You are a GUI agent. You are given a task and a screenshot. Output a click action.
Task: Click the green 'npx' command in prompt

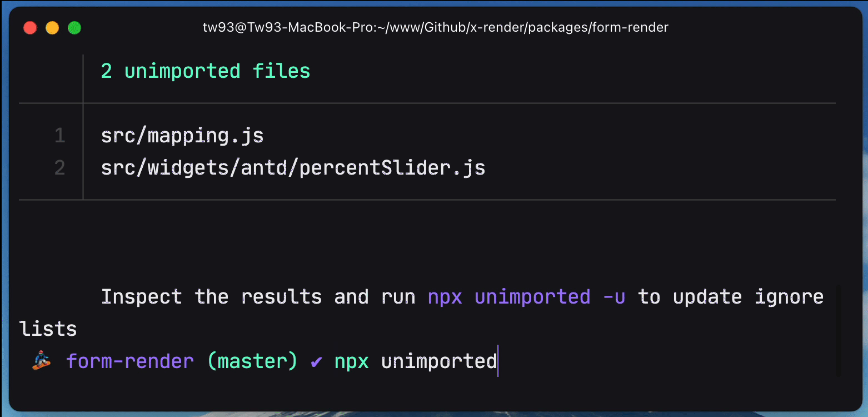pyautogui.click(x=351, y=362)
